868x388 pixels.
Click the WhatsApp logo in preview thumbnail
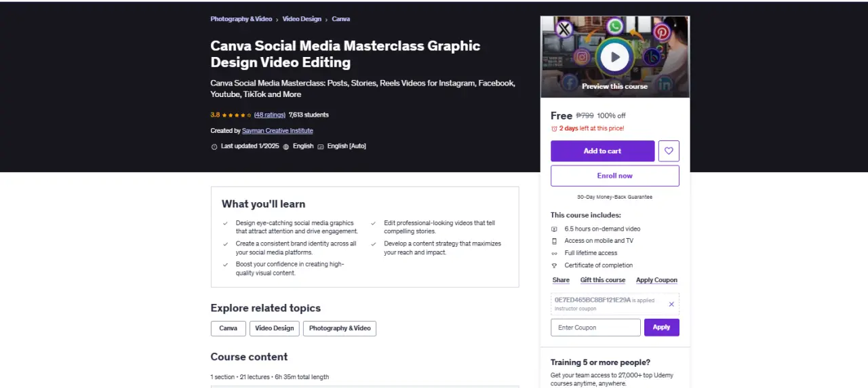pos(615,26)
